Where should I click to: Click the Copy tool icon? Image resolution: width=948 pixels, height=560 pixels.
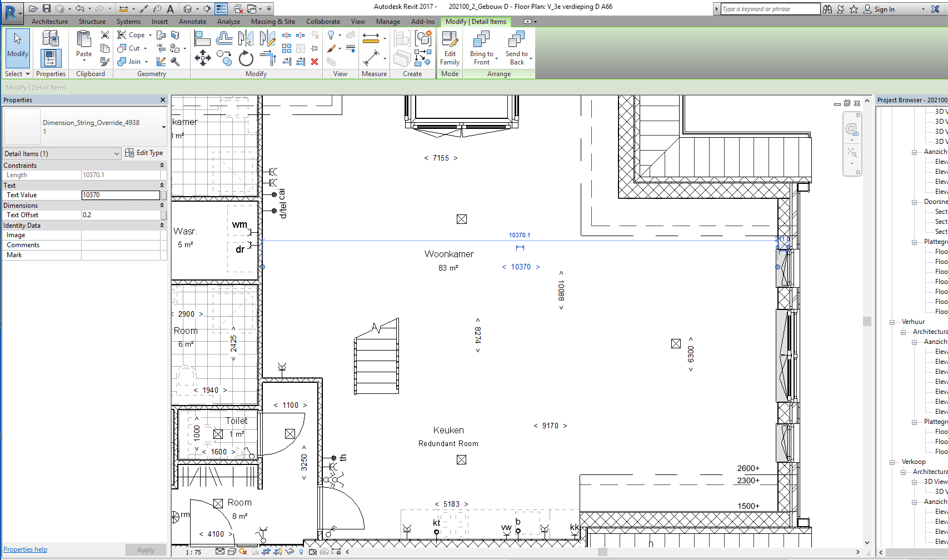click(x=224, y=58)
